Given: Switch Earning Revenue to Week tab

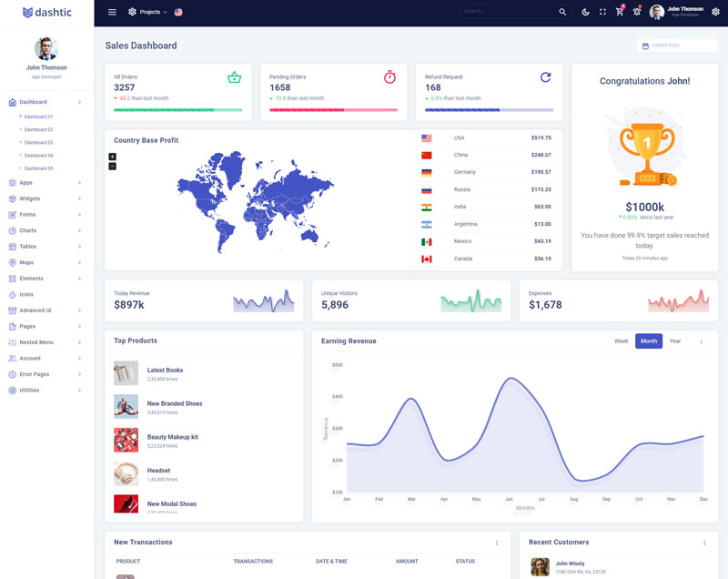Looking at the screenshot, I should tap(621, 341).
